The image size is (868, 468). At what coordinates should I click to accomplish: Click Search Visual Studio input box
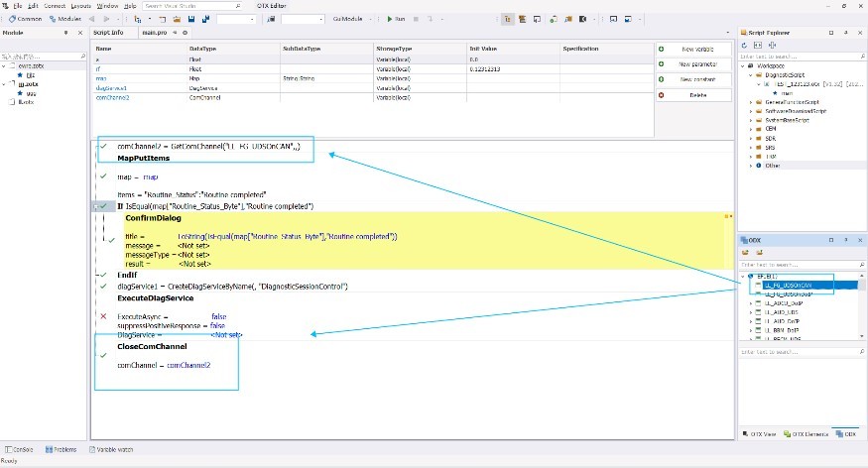tap(192, 6)
